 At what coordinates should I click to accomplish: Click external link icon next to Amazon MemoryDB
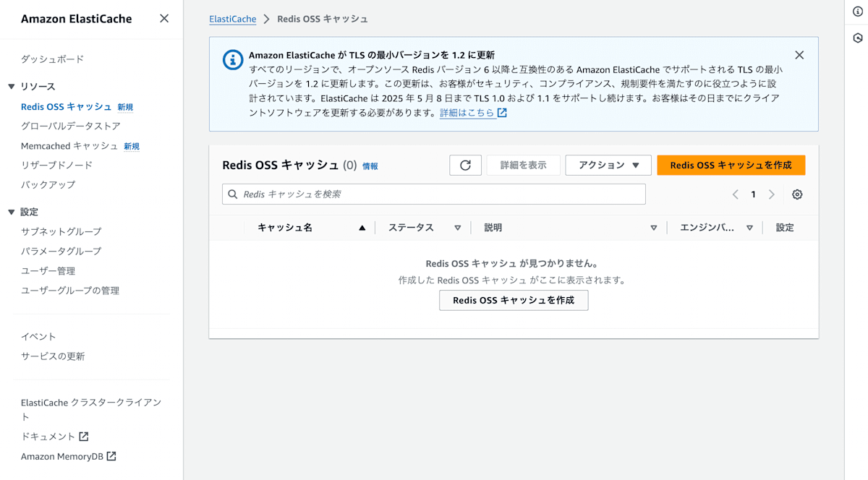point(111,456)
